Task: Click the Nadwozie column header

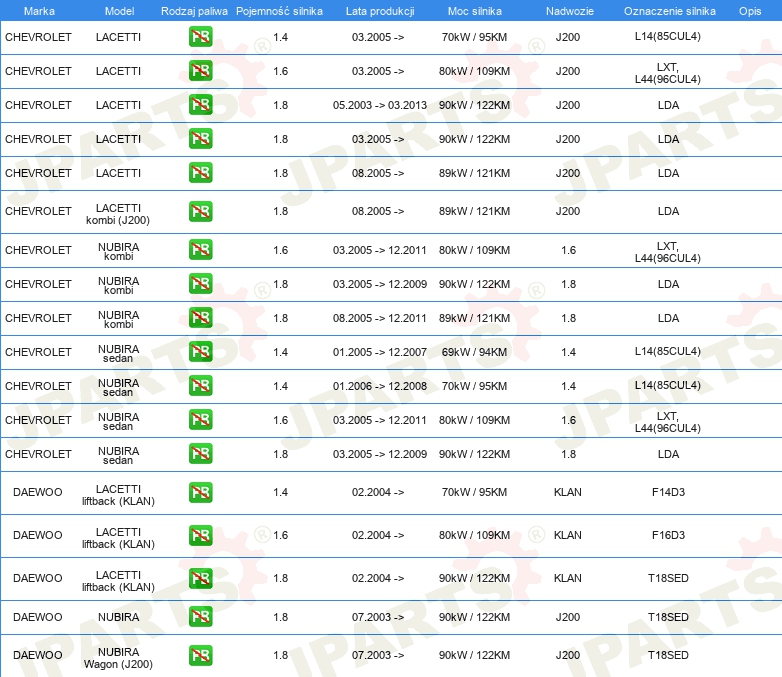Action: click(x=570, y=11)
